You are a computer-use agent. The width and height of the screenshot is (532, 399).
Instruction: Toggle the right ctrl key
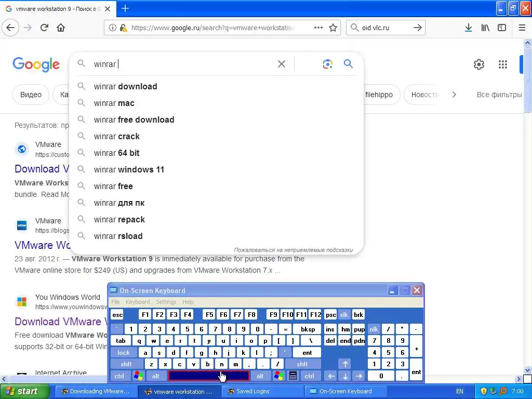309,376
